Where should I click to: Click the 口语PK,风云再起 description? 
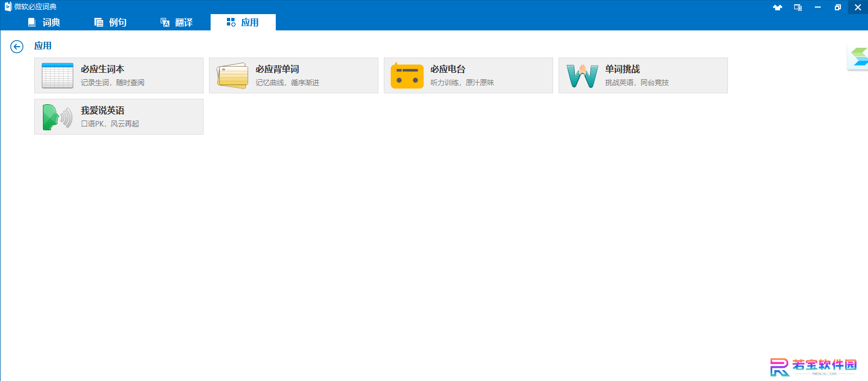(110, 124)
